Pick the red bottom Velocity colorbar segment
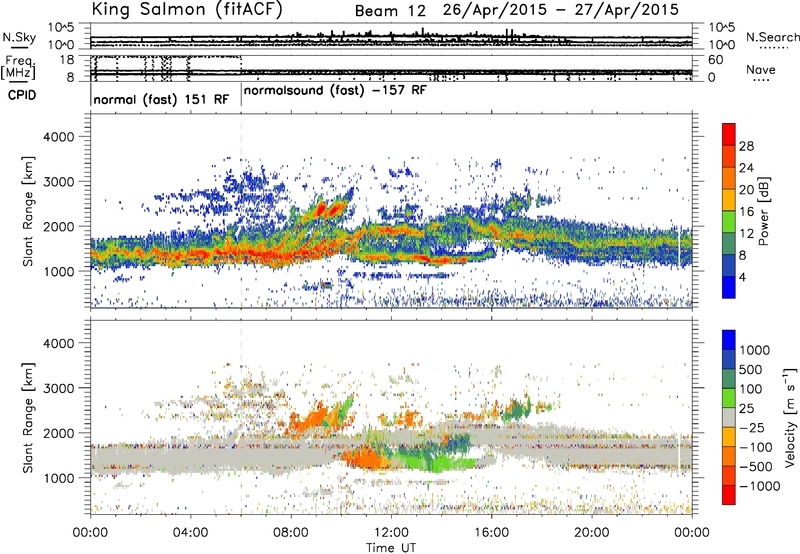Screen dimensions: 800x554 (x=729, y=495)
